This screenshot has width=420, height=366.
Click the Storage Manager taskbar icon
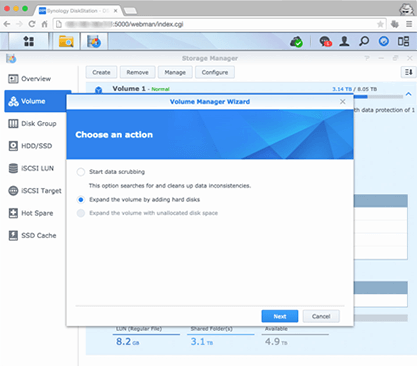pos(94,41)
